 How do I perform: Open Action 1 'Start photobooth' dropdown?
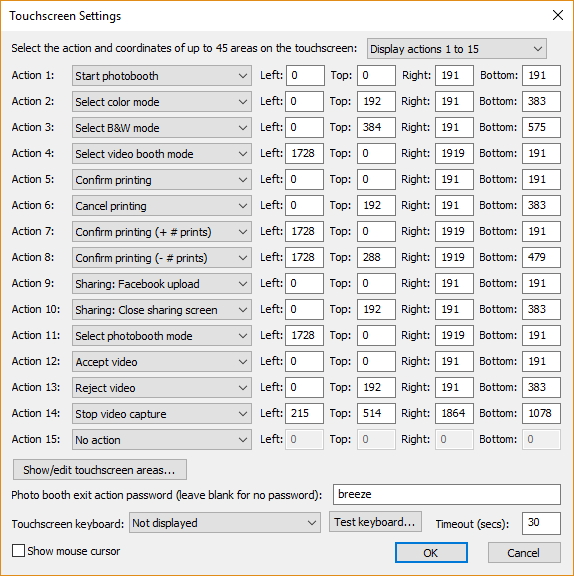click(162, 76)
